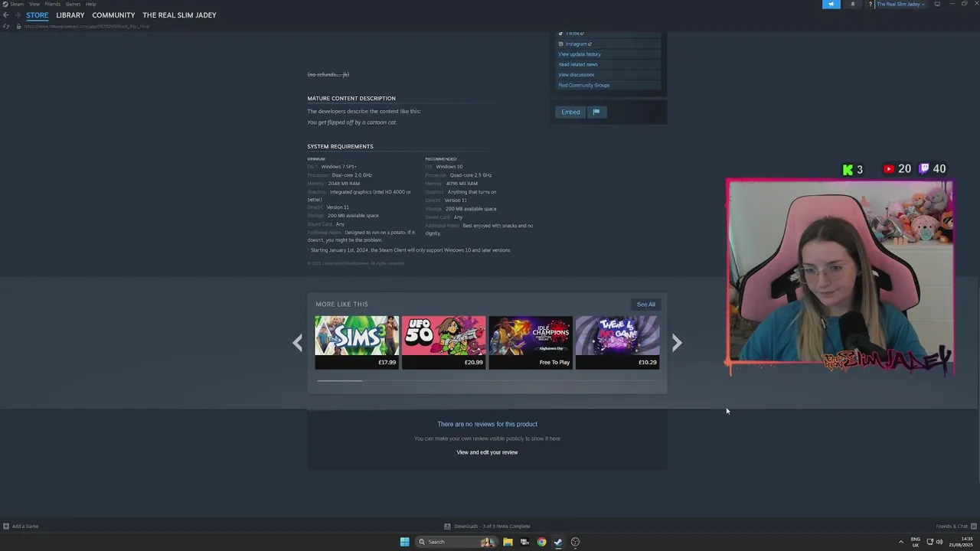980x551 pixels.
Task: Open THE REAL SLIM JADEY profile tab
Action: [x=179, y=15]
